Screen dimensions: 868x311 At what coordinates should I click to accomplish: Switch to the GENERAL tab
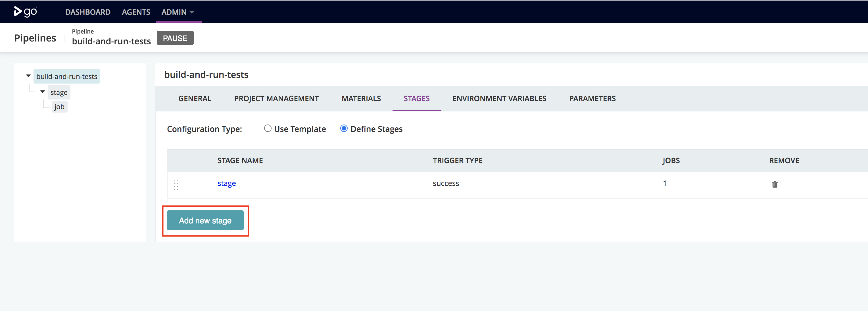click(195, 98)
